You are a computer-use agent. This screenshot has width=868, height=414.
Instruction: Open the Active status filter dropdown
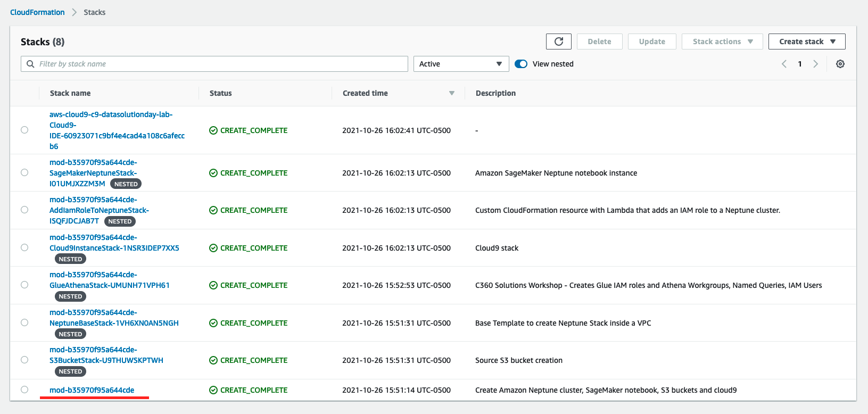pyautogui.click(x=460, y=64)
